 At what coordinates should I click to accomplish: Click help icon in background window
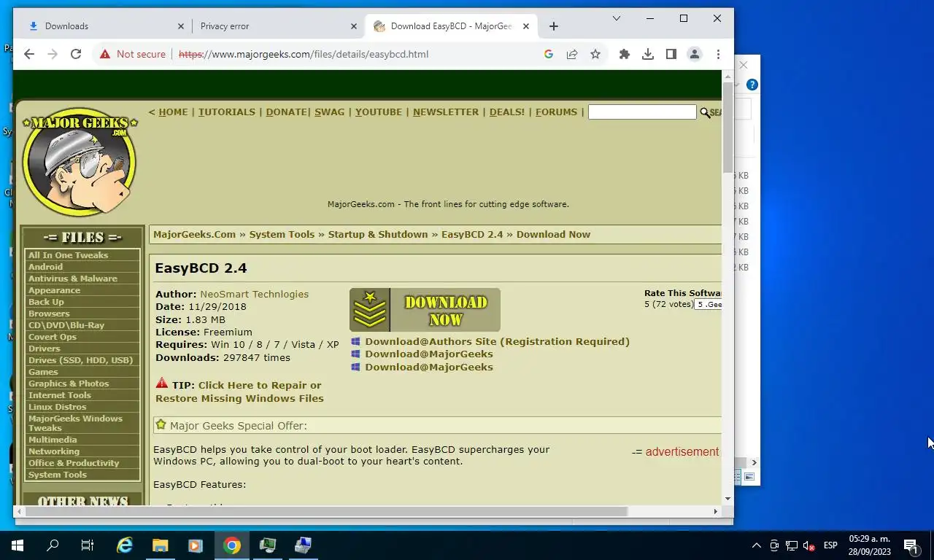(x=752, y=85)
